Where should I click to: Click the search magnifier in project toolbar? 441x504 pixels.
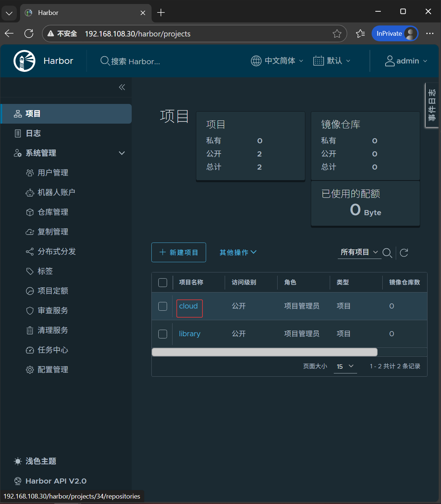point(387,253)
